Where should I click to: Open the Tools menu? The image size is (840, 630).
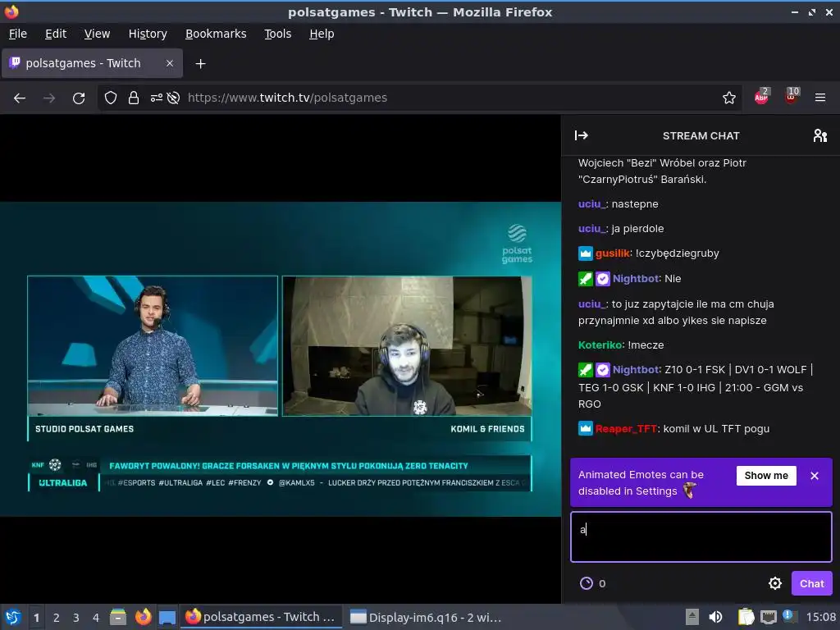coord(277,34)
